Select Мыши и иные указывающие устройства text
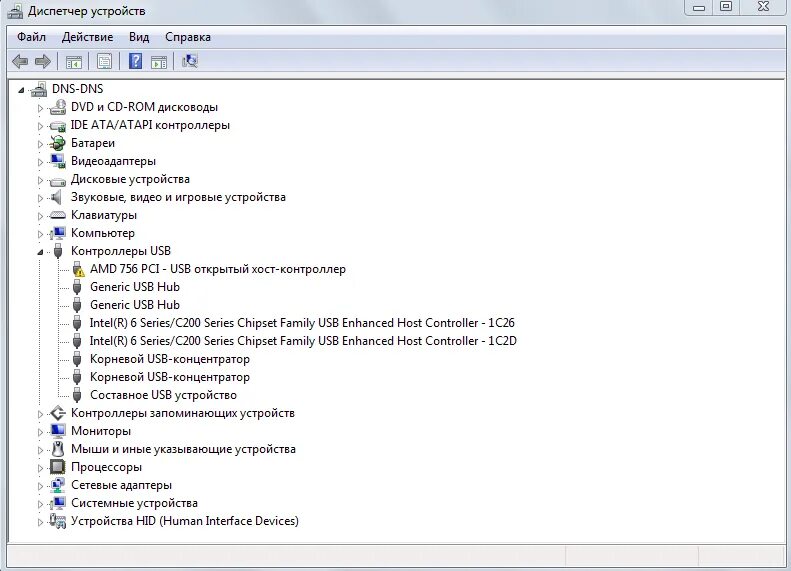Viewport: 791px width, 571px height. (x=183, y=449)
